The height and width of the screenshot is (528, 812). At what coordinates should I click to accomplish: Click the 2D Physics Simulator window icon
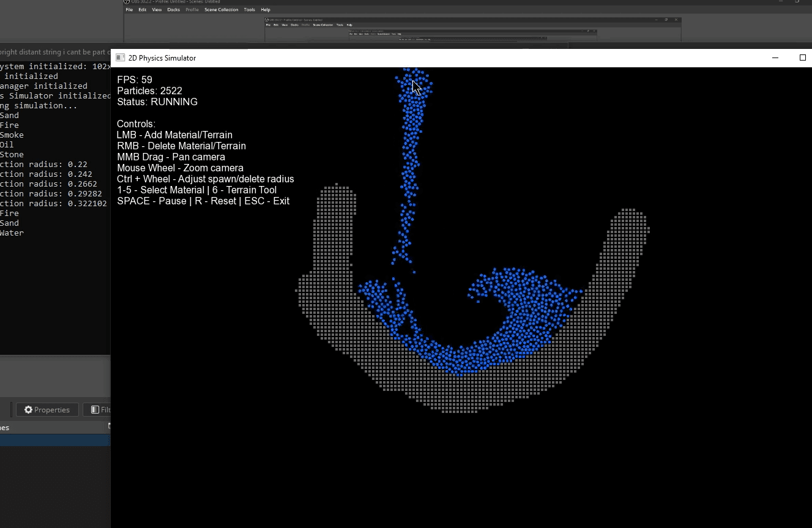click(x=121, y=58)
